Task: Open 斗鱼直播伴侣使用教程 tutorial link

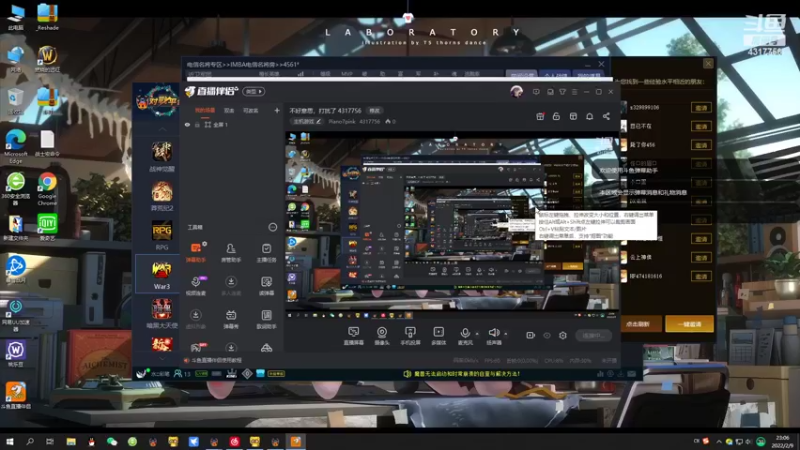Action: (x=213, y=360)
